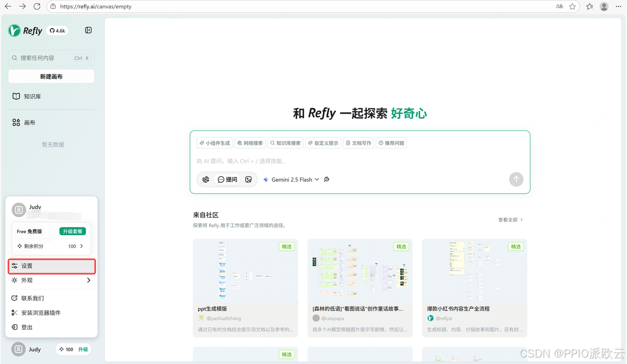Select 登出 menu item
The width and height of the screenshot is (627, 364).
coord(51,327)
